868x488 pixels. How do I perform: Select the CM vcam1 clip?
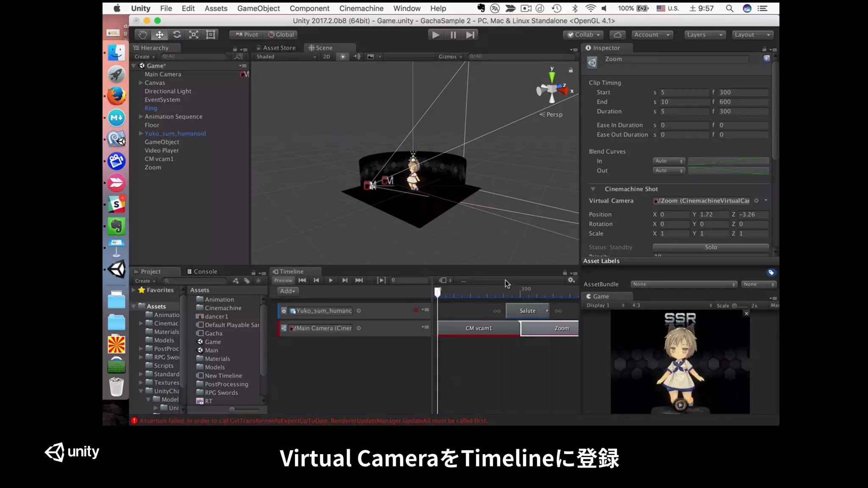click(x=479, y=328)
